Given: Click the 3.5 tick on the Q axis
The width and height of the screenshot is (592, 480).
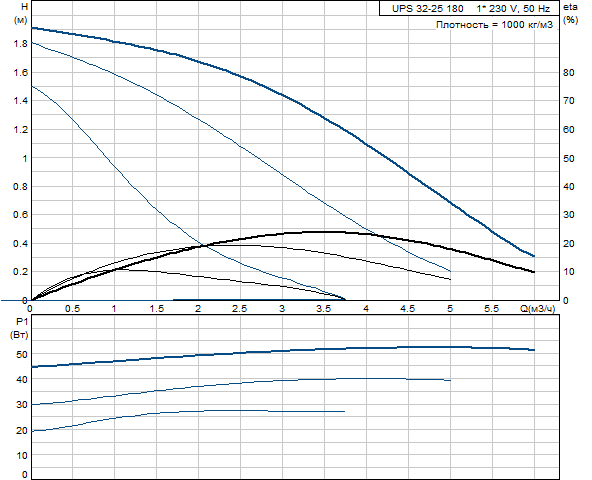Looking at the screenshot, I should pyautogui.click(x=324, y=309).
